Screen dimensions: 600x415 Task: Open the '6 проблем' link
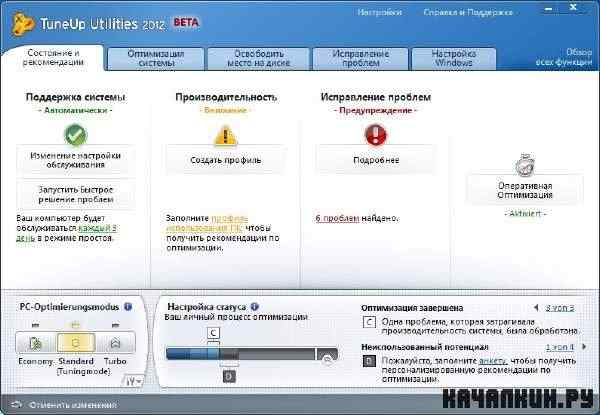coord(337,218)
